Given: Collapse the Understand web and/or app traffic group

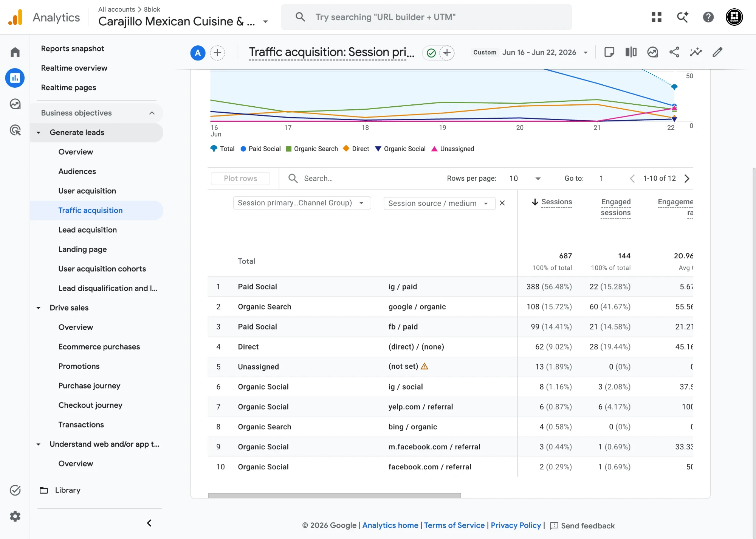Looking at the screenshot, I should (38, 444).
